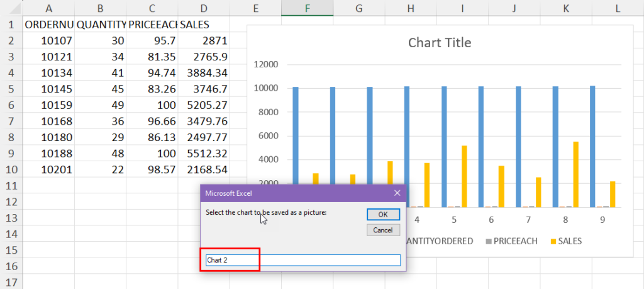This screenshot has width=644, height=289.
Task: Select price cell 86.13
Action: (x=152, y=137)
